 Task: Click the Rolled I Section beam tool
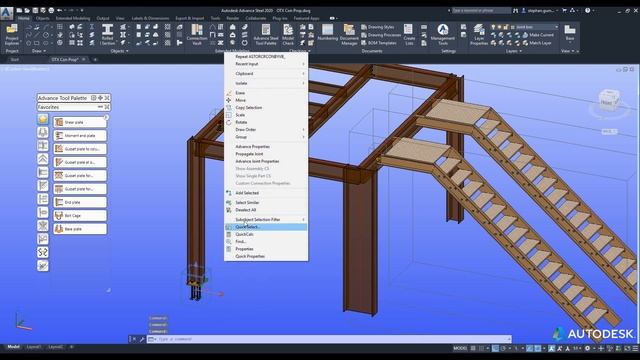(108, 34)
